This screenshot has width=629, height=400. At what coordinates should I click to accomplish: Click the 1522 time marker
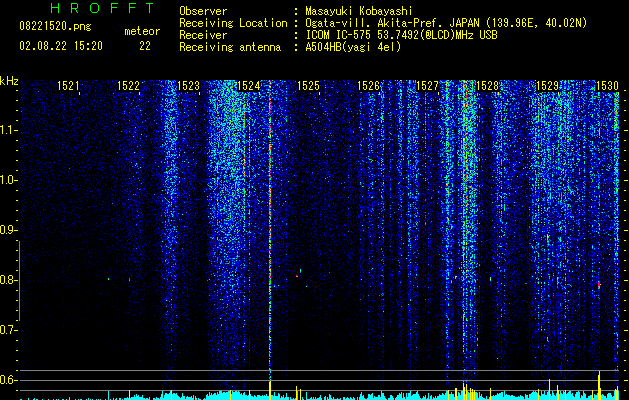(128, 85)
